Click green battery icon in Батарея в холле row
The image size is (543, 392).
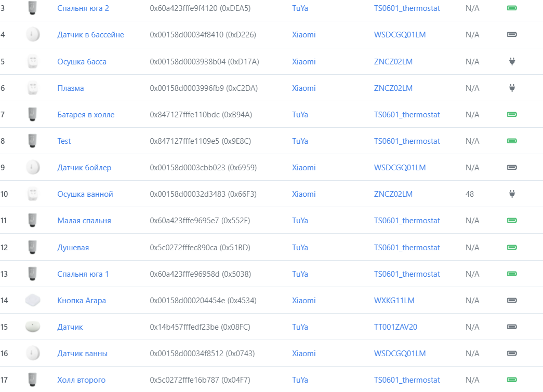tap(512, 115)
